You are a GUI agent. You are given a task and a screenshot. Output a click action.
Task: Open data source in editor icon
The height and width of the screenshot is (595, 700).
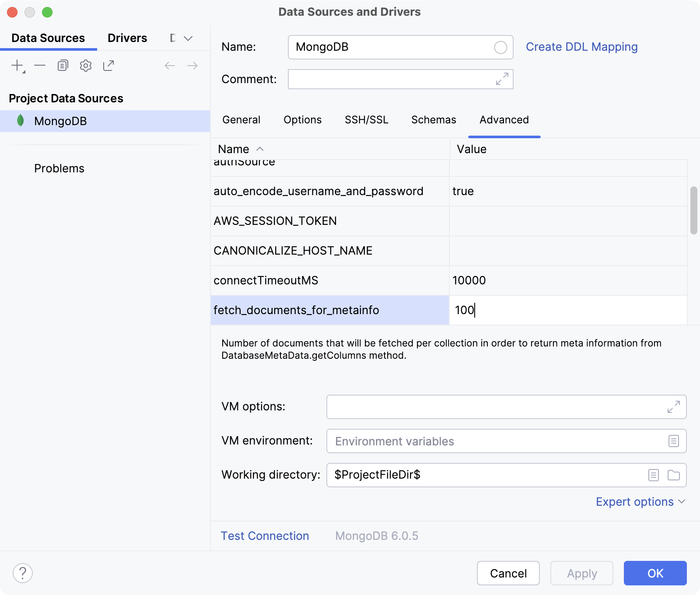coord(108,65)
